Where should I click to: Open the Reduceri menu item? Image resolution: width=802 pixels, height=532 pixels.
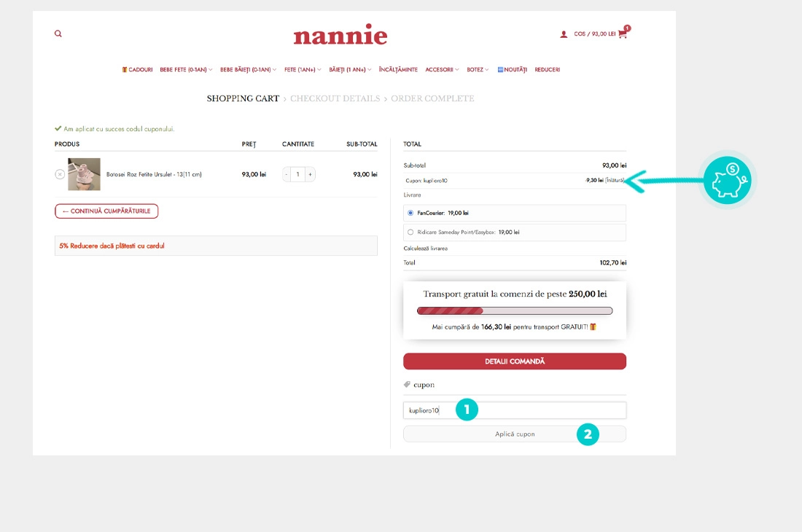tap(548, 69)
